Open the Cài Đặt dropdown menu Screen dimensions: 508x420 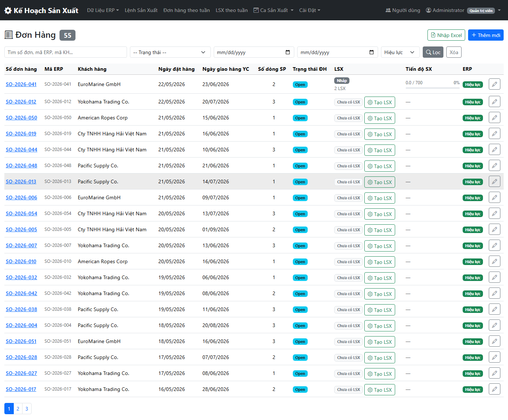(310, 10)
